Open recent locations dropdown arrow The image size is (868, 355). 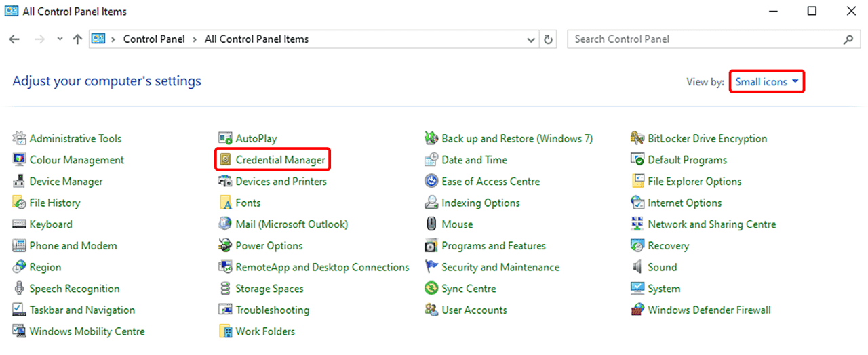[x=60, y=39]
